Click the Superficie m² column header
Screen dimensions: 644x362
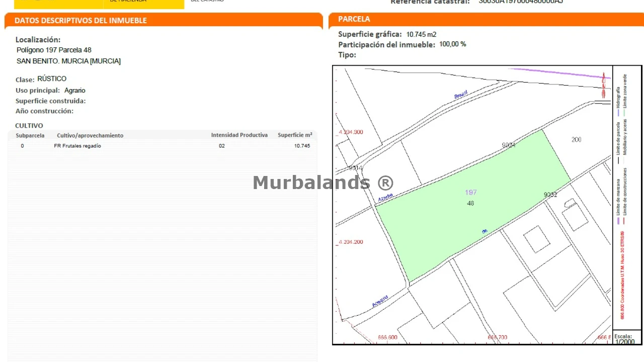pyautogui.click(x=295, y=135)
